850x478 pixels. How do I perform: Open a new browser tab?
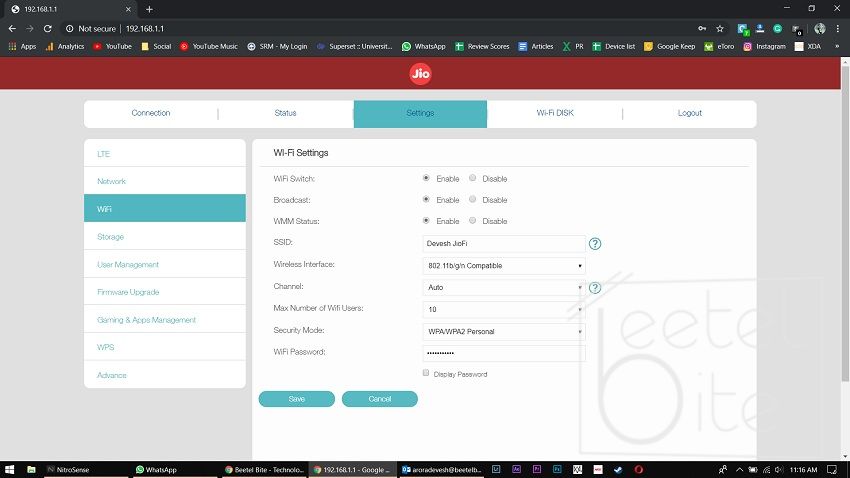point(149,9)
